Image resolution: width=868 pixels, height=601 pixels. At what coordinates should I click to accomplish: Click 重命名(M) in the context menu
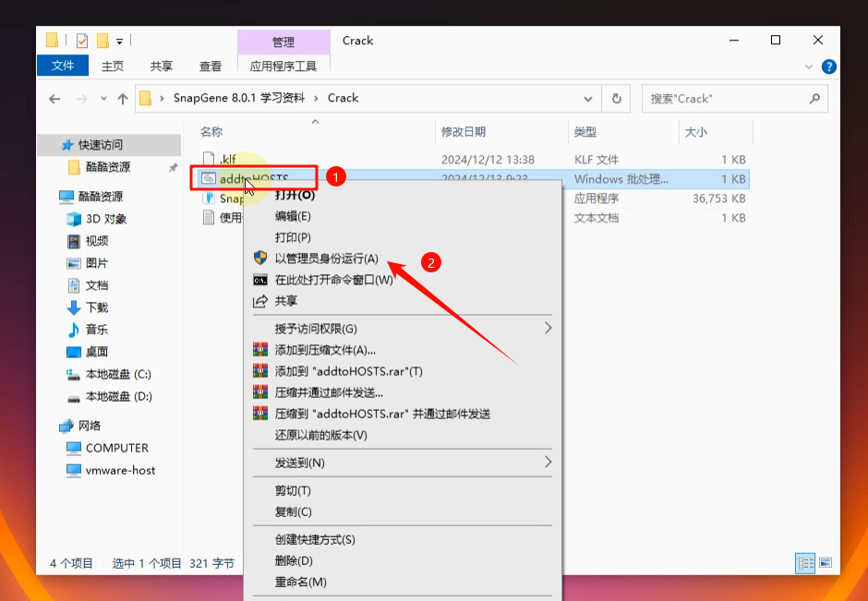pyautogui.click(x=300, y=582)
